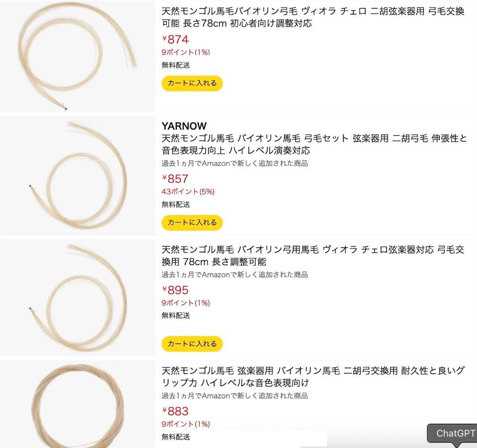Click the ¥857 price on the YARNOW item
Screen dimensions: 477x448
pyautogui.click(x=175, y=178)
